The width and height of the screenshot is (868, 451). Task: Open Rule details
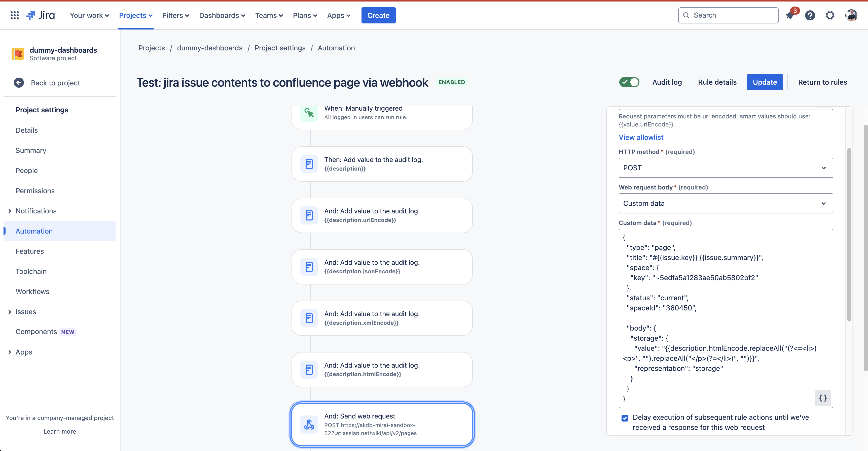pos(717,82)
